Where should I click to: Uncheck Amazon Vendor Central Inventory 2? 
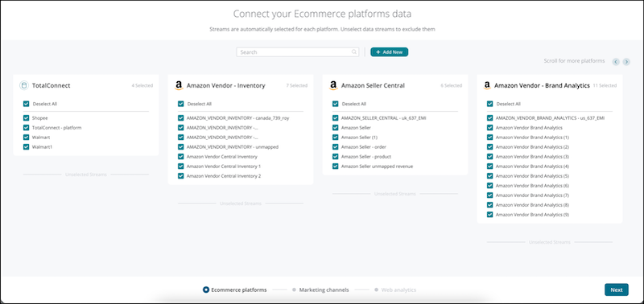pyautogui.click(x=180, y=176)
